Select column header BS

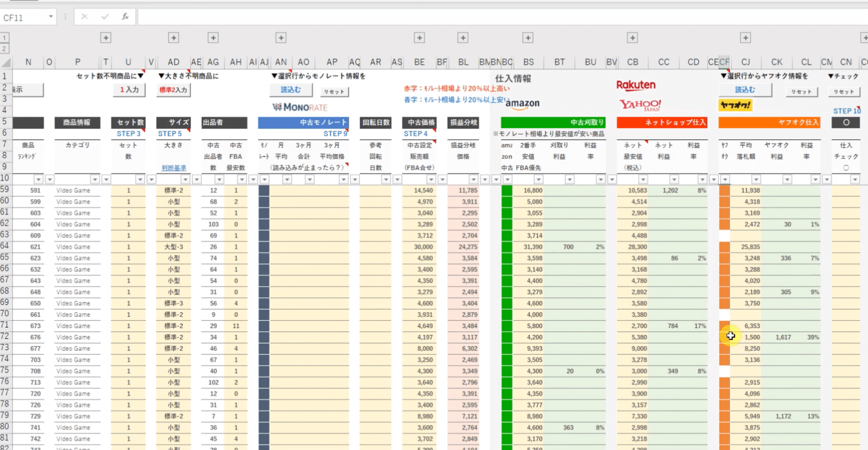click(x=528, y=62)
